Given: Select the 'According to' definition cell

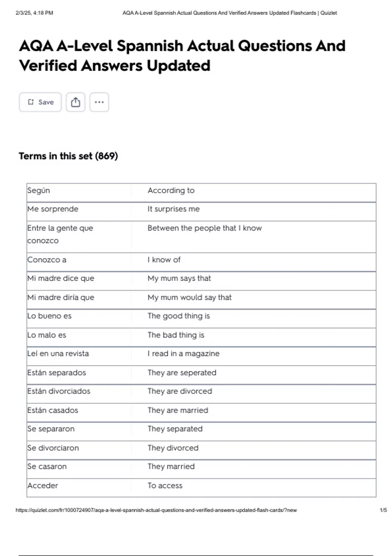Looking at the screenshot, I should (171, 190).
